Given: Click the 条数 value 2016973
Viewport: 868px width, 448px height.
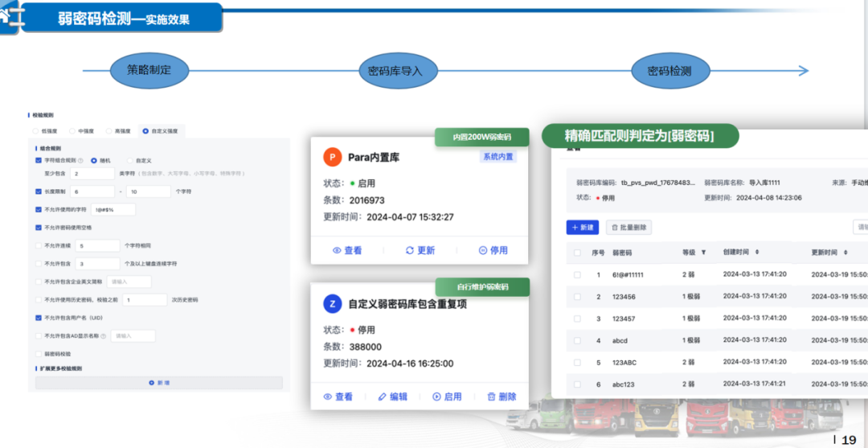Looking at the screenshot, I should (x=367, y=200).
